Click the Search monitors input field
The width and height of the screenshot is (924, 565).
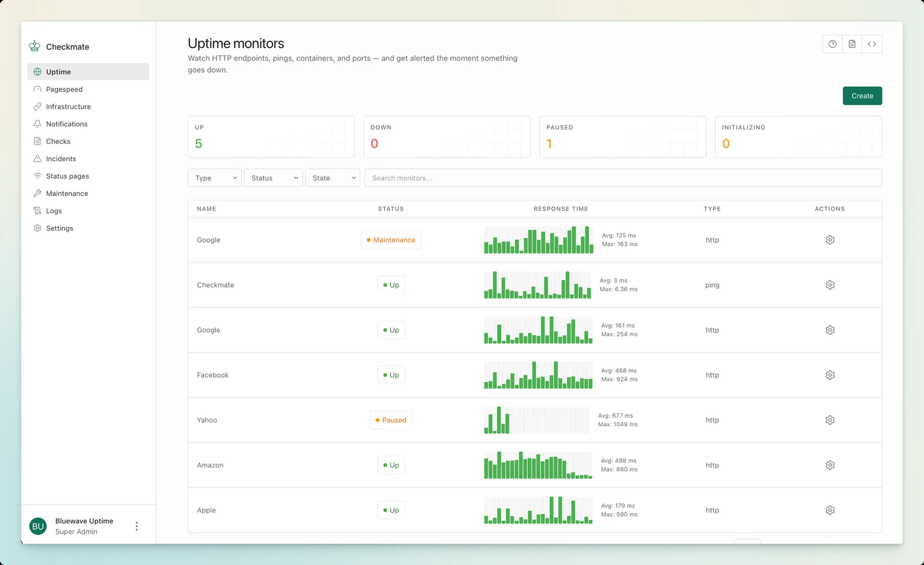click(623, 178)
